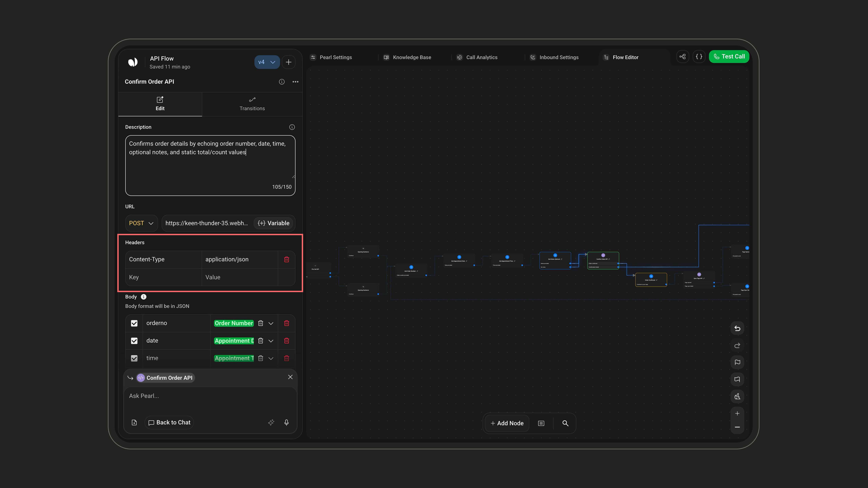The height and width of the screenshot is (488, 868).
Task: Click the undo icon on canvas
Action: tap(737, 328)
